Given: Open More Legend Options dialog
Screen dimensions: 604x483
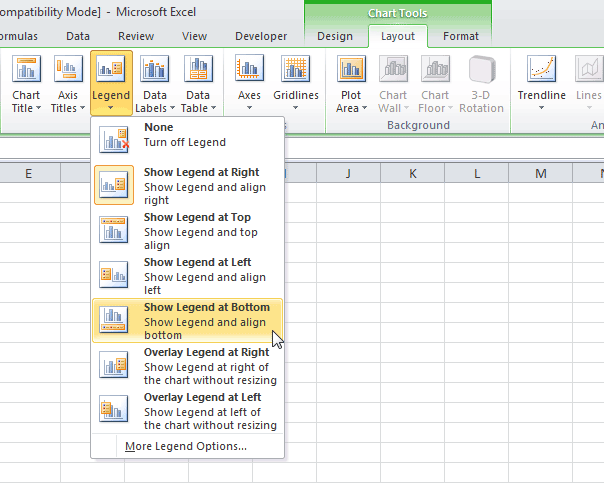Looking at the screenshot, I should click(x=186, y=446).
